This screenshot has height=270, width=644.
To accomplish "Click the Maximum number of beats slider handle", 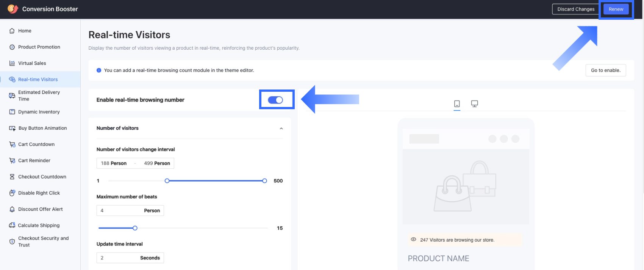I will click(x=135, y=228).
